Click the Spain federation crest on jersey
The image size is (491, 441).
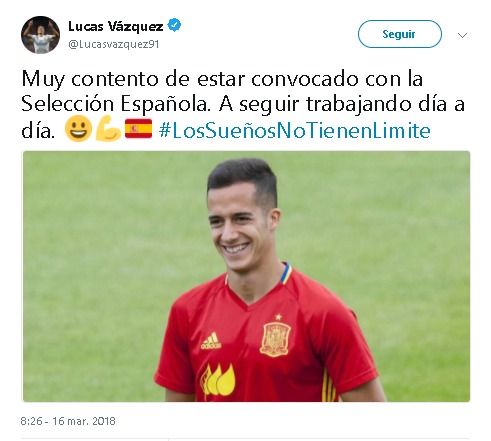click(275, 339)
